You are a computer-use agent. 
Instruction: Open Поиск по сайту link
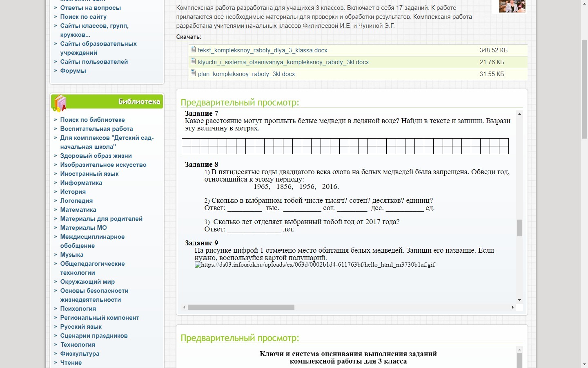tap(83, 17)
